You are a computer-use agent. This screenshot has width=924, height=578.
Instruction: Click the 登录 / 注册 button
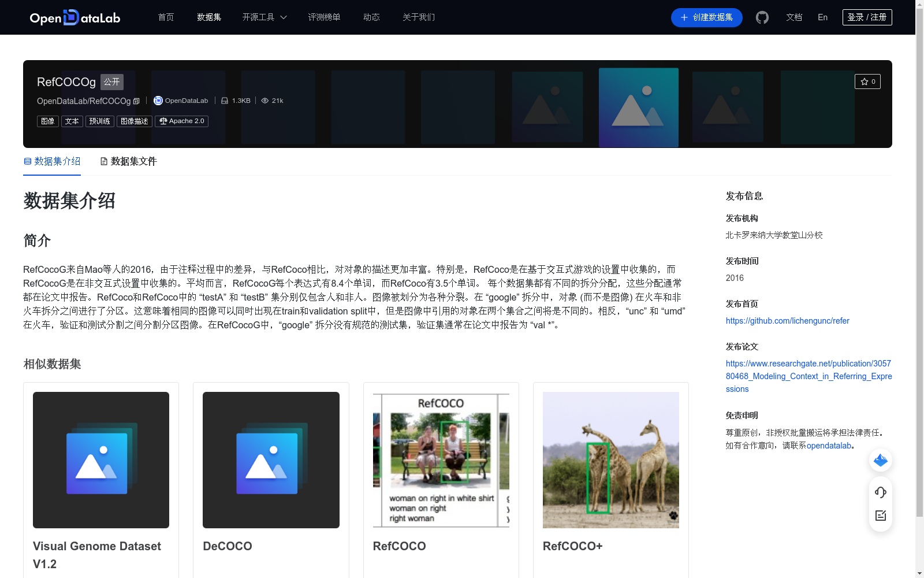(867, 17)
